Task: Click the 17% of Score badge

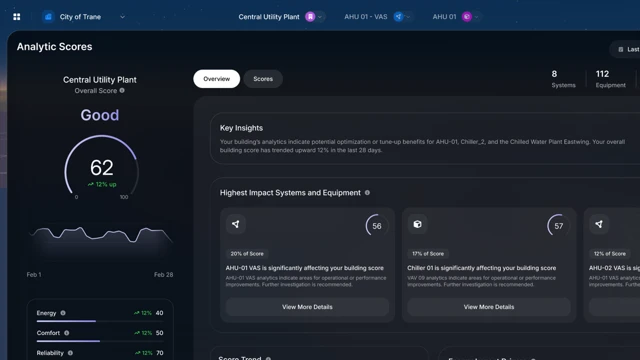Action: point(428,254)
